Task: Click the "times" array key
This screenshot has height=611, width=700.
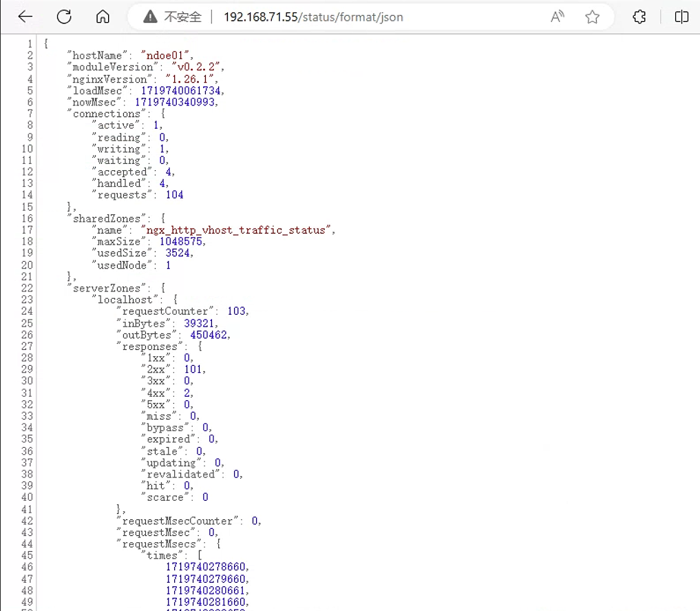Action: tap(162, 556)
